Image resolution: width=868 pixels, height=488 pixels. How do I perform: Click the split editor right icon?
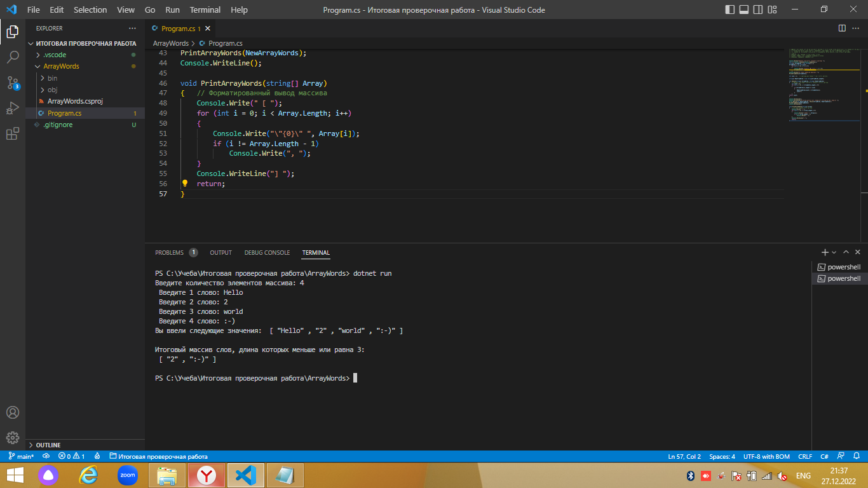tap(842, 28)
